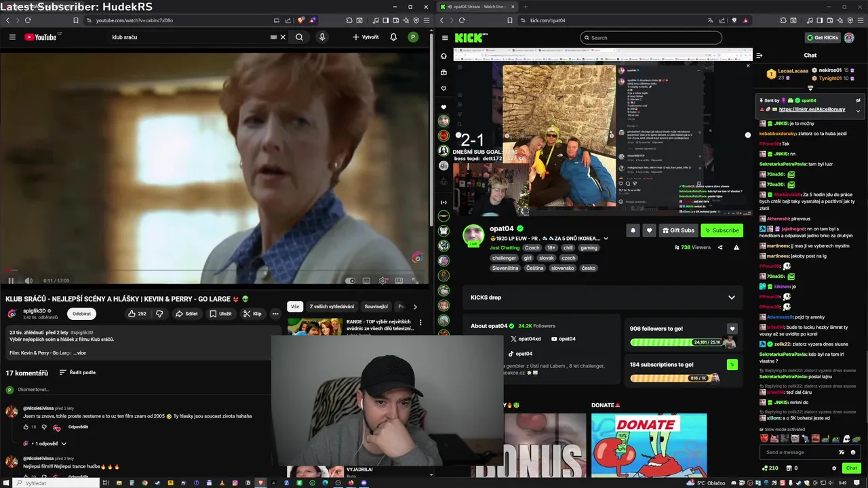
Task: Open the Vytvořit create menu on YouTube
Action: tap(366, 37)
